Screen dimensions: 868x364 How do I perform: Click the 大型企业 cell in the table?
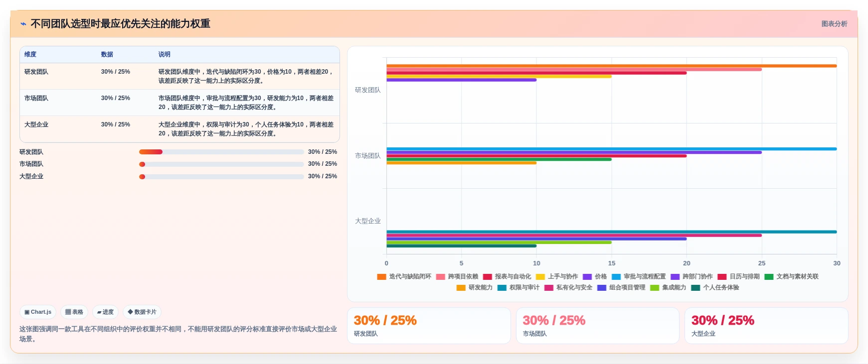pyautogui.click(x=36, y=125)
